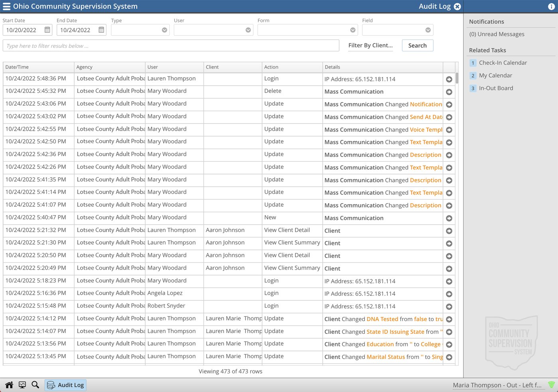Open the User dropdown
This screenshot has width=558, height=392.
point(248,29)
